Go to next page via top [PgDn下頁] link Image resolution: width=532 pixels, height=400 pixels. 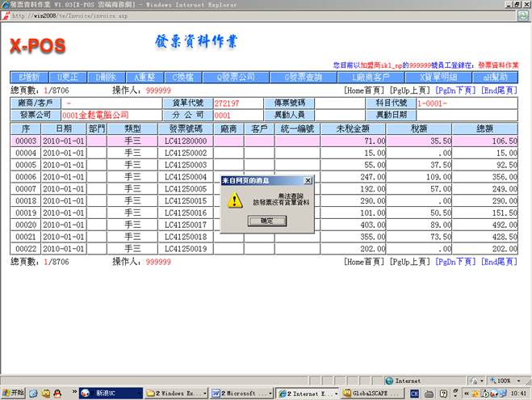pos(456,91)
